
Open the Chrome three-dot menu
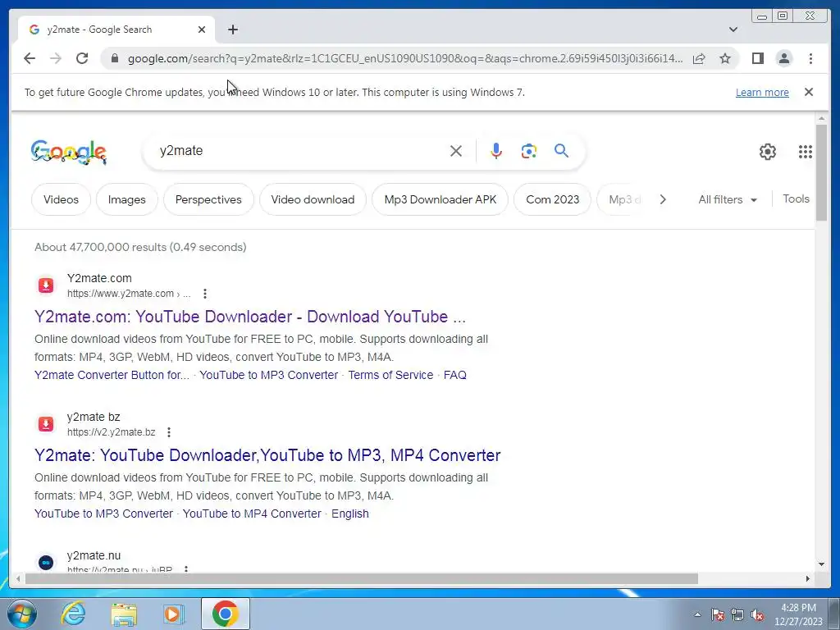click(811, 58)
